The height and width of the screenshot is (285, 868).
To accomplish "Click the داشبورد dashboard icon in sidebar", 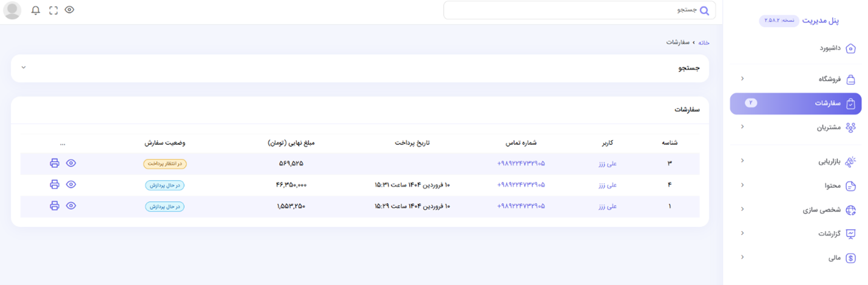I will coord(850,49).
